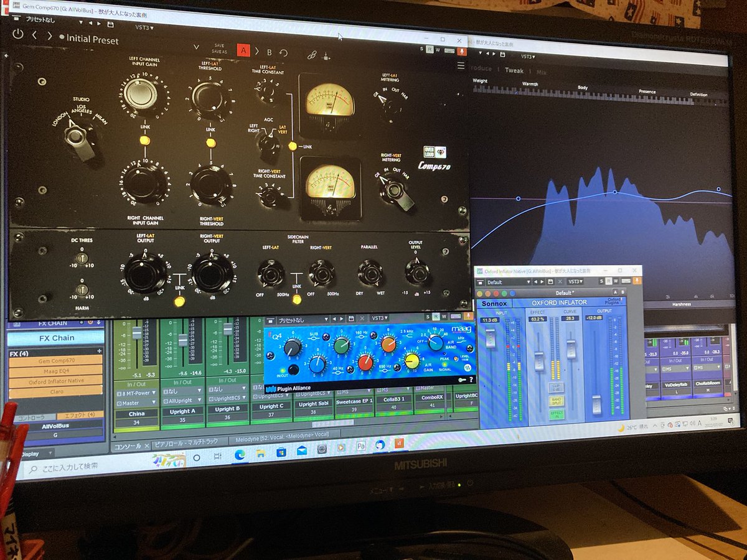Click the save disk icon in Maag EQ4 header

(351, 318)
